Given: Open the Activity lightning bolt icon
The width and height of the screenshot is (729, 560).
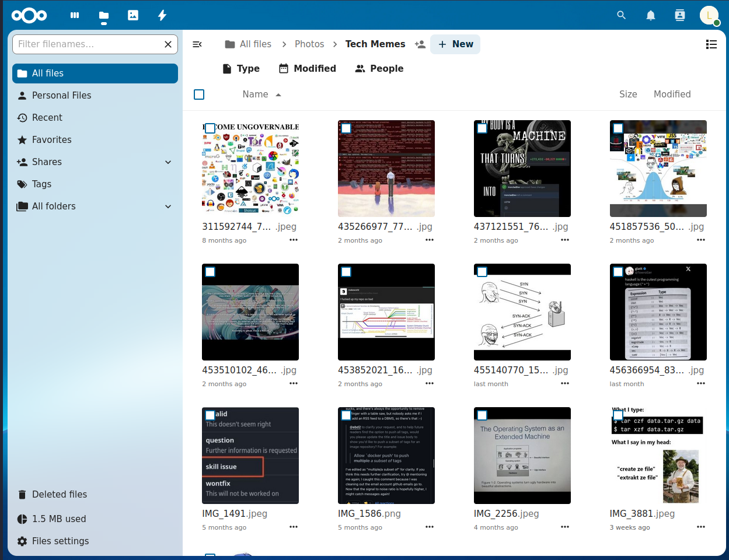Looking at the screenshot, I should coord(162,15).
